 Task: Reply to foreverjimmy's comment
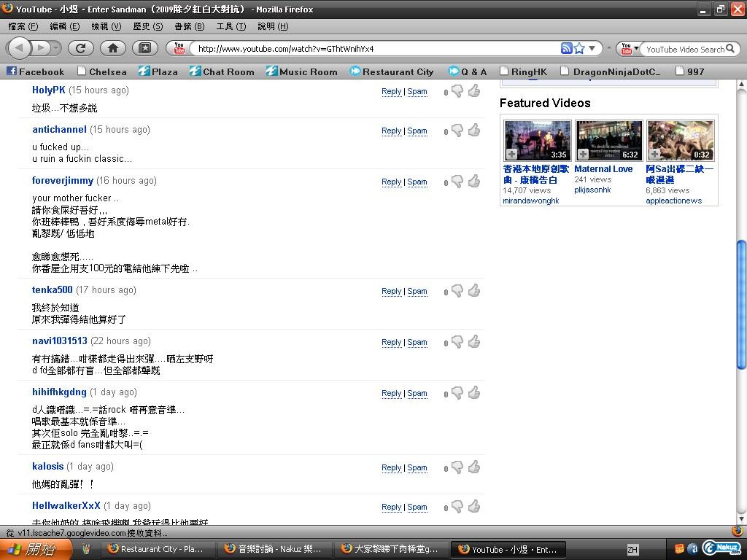point(392,182)
